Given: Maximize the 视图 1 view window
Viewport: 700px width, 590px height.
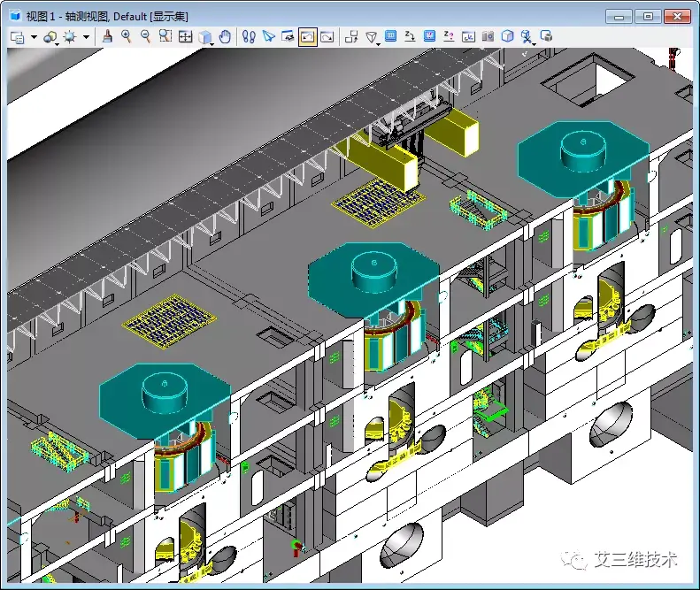Looking at the screenshot, I should pyautogui.click(x=648, y=16).
